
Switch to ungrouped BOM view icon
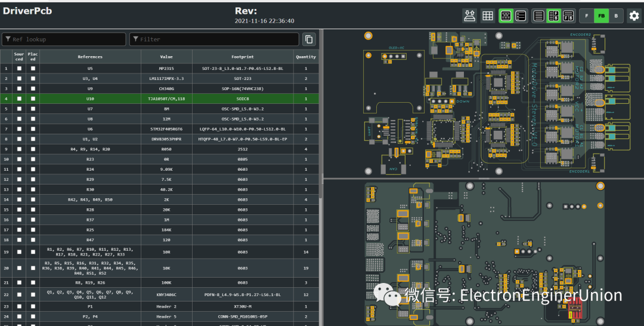pos(521,16)
